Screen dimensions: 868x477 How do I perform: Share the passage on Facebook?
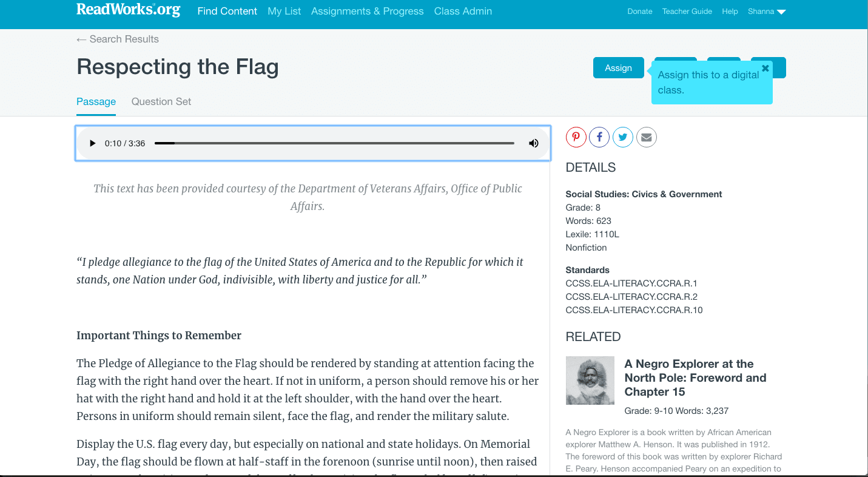(599, 137)
